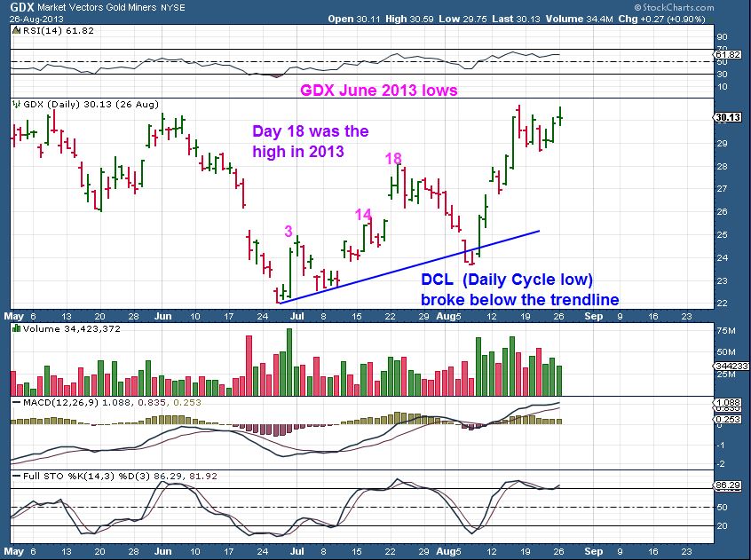
Task: Click the small volume bars icon beside Volume label
Action: [x=16, y=328]
